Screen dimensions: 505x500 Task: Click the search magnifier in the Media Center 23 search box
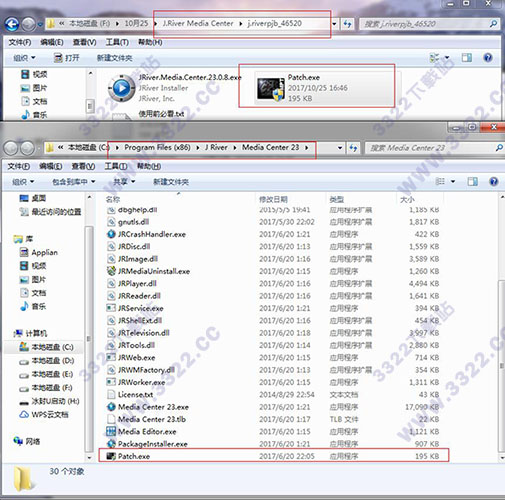pos(499,147)
